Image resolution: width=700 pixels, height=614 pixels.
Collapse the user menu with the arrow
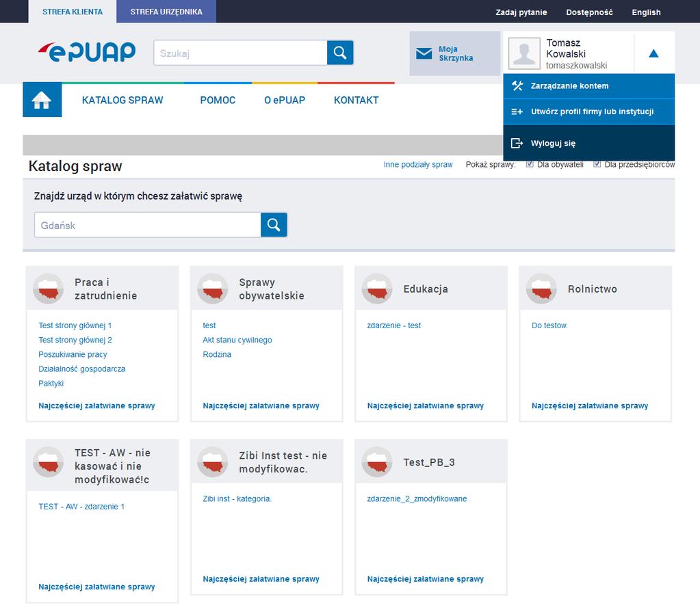click(x=653, y=53)
